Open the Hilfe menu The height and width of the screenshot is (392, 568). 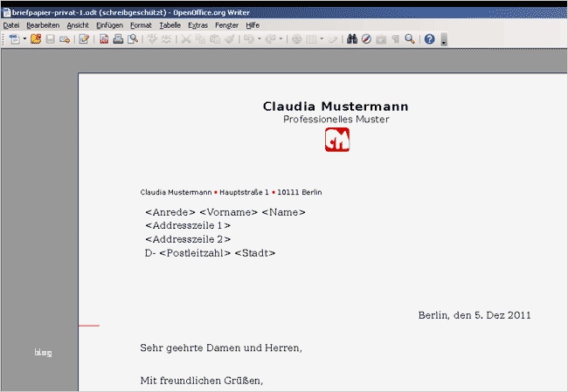[253, 25]
